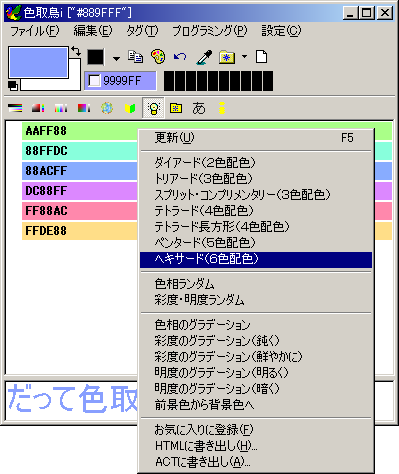
Task: Select the DC88FF purple color row
Action: pos(80,191)
